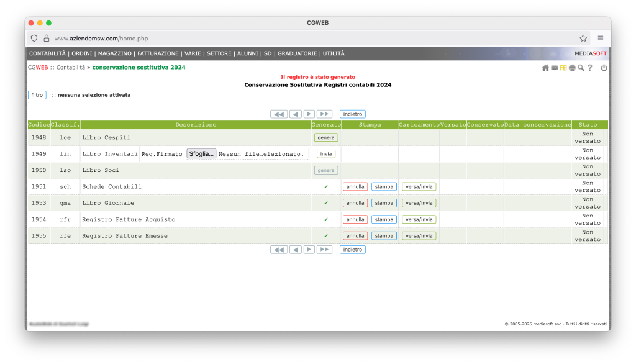The width and height of the screenshot is (636, 364).
Task: Open the FATTURAZIONE menu
Action: [x=158, y=53]
